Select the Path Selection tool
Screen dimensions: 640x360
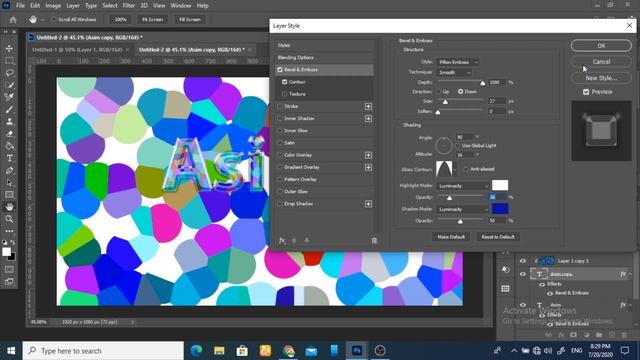pos(9,183)
